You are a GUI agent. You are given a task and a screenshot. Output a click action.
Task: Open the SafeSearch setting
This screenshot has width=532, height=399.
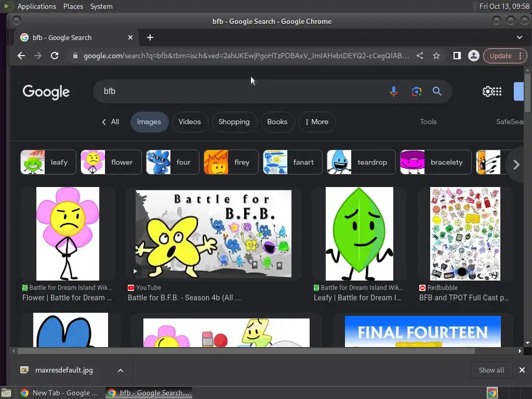tap(510, 122)
